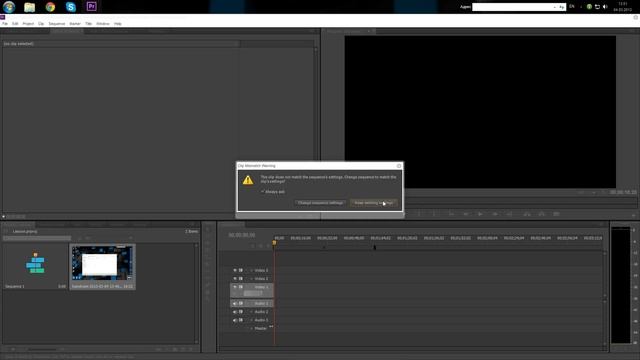Image resolution: width=640 pixels, height=360 pixels.
Task: Mute Audio 1 track speaker toggle
Action: pyautogui.click(x=235, y=303)
